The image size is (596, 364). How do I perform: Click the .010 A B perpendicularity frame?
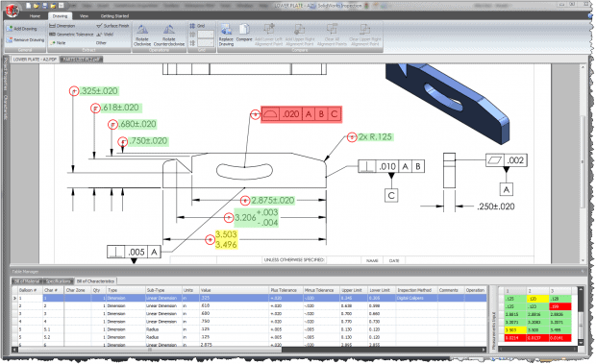(x=391, y=166)
